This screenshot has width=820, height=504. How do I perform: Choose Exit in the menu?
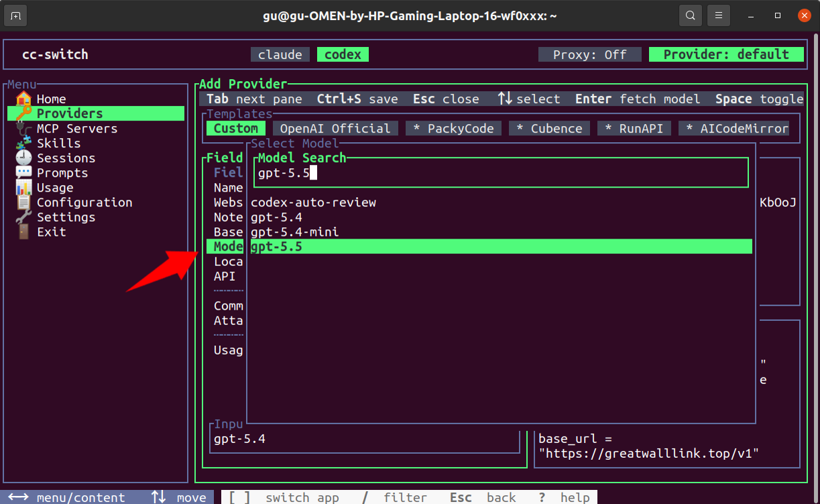pyautogui.click(x=51, y=232)
